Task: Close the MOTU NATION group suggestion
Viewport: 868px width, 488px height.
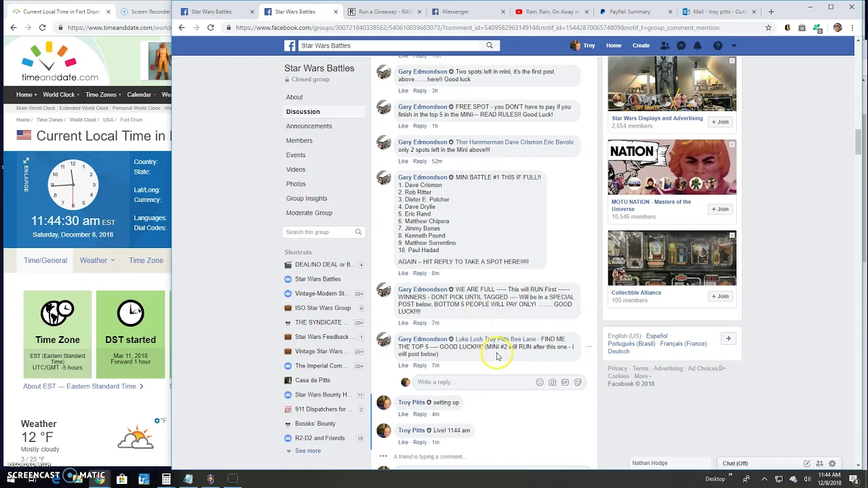Action: coord(732,144)
